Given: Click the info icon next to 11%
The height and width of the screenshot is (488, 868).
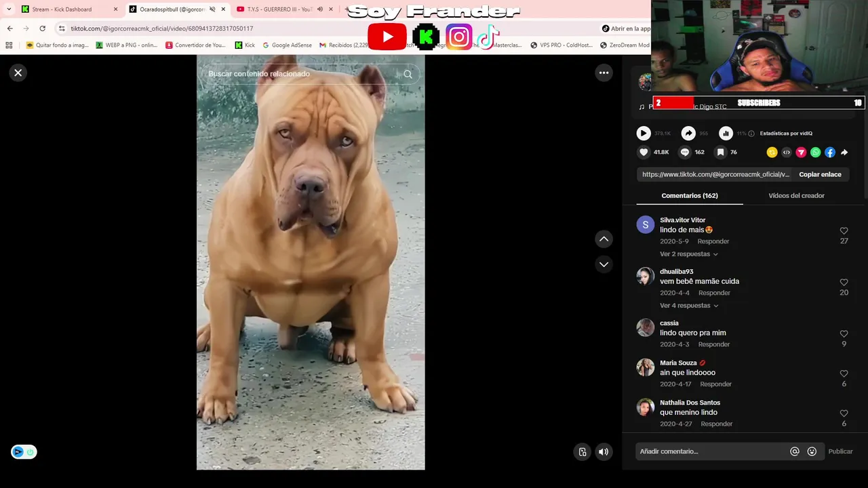Looking at the screenshot, I should coord(751,134).
